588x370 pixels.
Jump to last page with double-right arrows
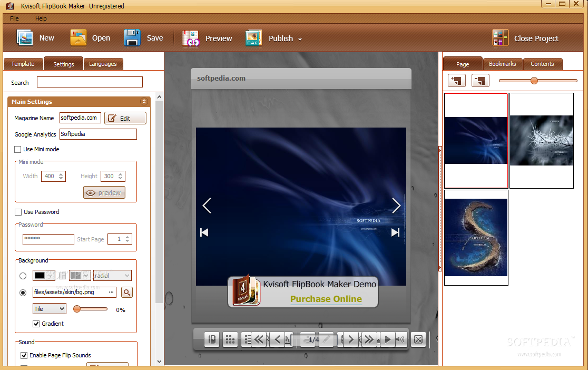(369, 339)
